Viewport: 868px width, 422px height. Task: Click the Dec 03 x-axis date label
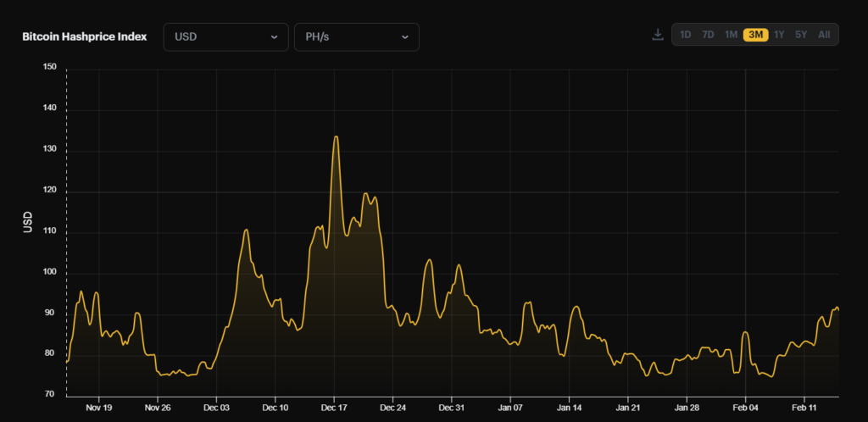click(x=217, y=407)
